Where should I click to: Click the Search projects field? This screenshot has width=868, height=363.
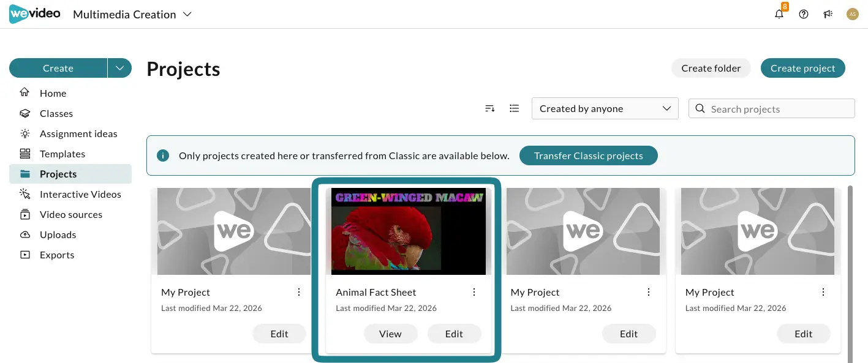tap(772, 108)
